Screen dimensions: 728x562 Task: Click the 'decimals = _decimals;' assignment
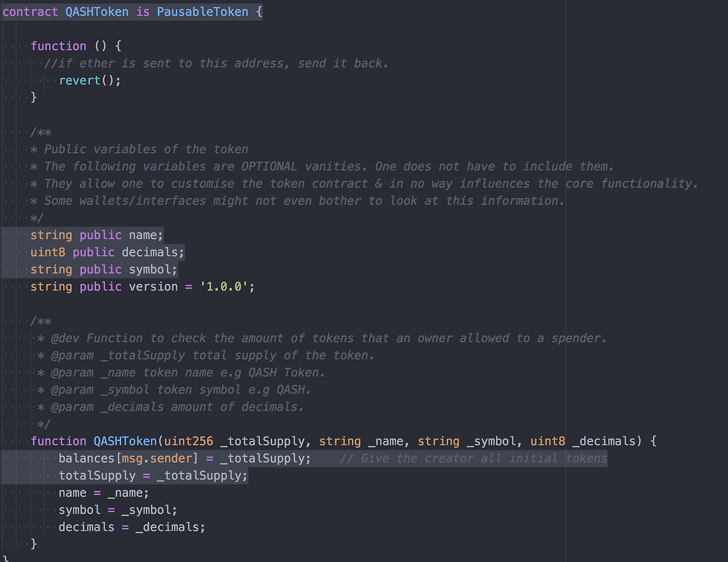pos(132,527)
